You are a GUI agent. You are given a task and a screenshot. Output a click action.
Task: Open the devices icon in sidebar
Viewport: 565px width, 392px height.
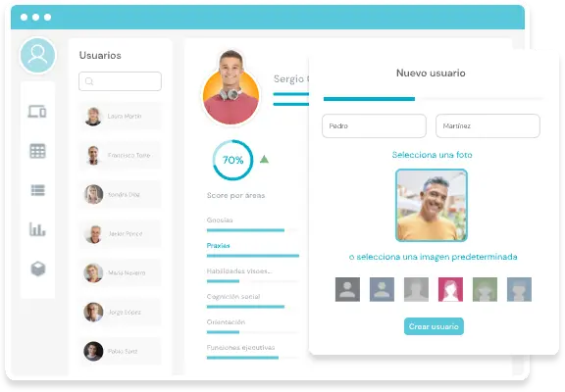37,111
